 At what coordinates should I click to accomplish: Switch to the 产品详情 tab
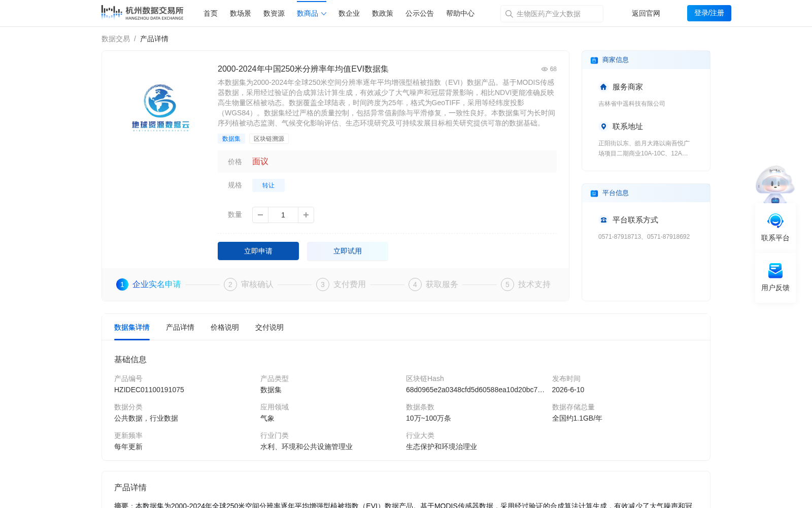pyautogui.click(x=180, y=327)
